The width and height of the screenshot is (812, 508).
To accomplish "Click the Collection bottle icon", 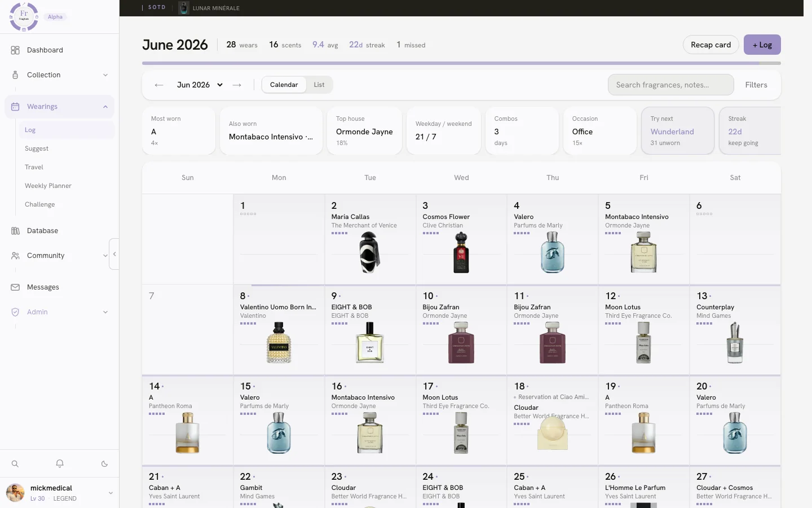I will [x=15, y=75].
